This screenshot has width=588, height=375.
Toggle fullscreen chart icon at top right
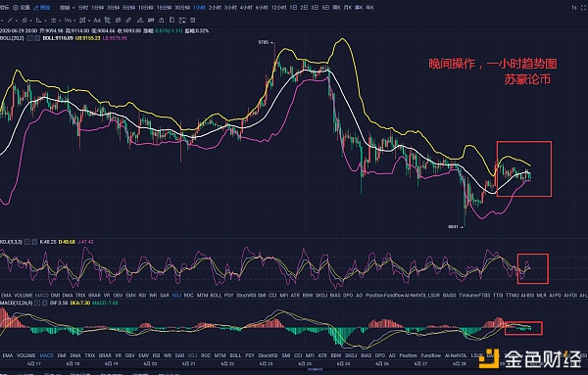pos(583,8)
